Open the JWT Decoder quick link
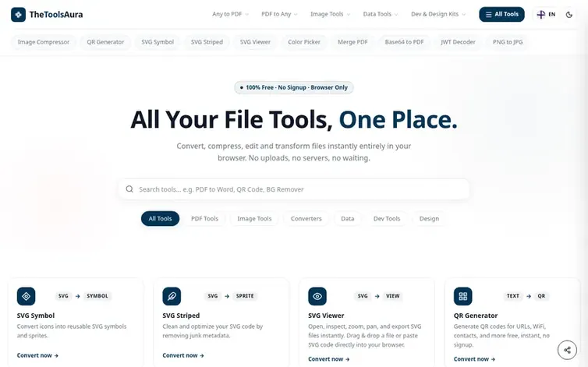This screenshot has width=588, height=367. pyautogui.click(x=458, y=42)
